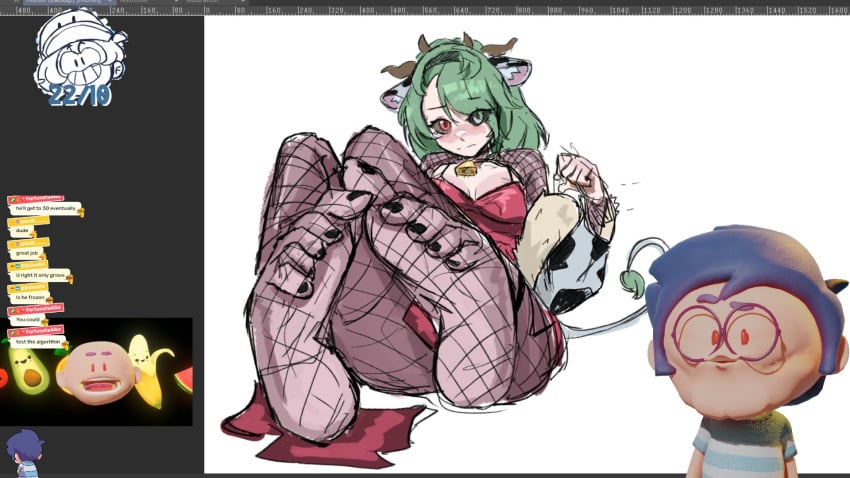Screen dimensions: 850x478
Task: Click the chat message "dude"
Action: pos(22,231)
